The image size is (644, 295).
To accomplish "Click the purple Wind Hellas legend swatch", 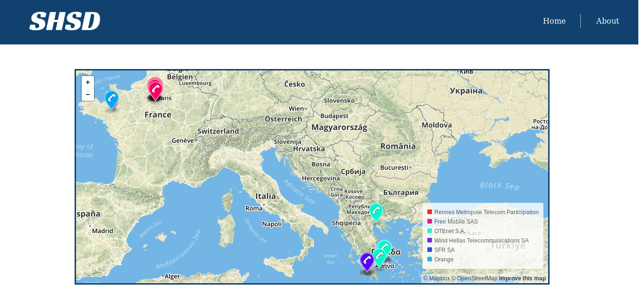I will click(x=430, y=240).
